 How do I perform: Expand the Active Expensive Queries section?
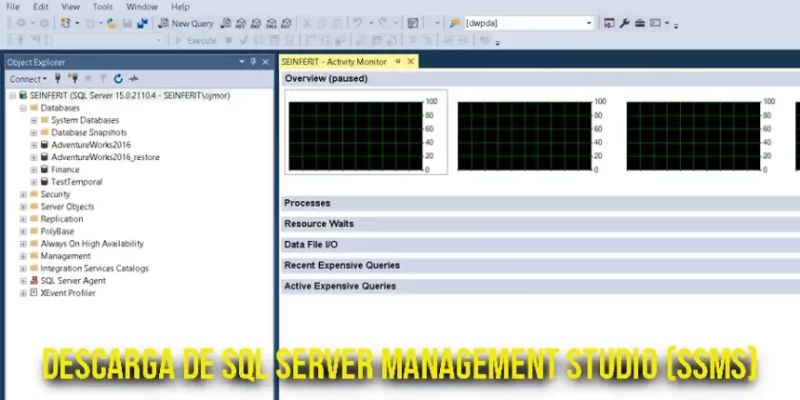[x=541, y=286]
